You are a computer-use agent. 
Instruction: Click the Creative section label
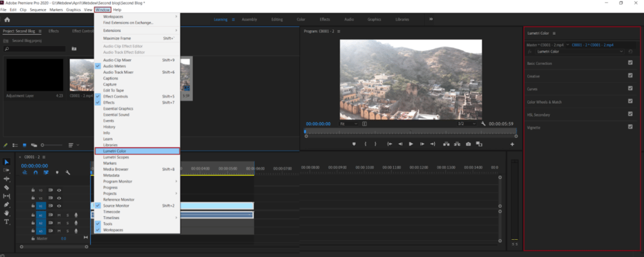(x=533, y=76)
